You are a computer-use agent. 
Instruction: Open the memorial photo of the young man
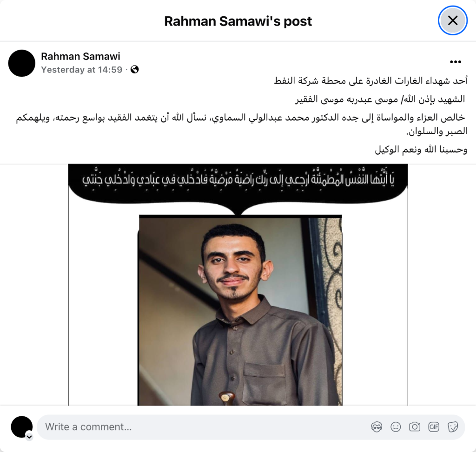[240, 310]
